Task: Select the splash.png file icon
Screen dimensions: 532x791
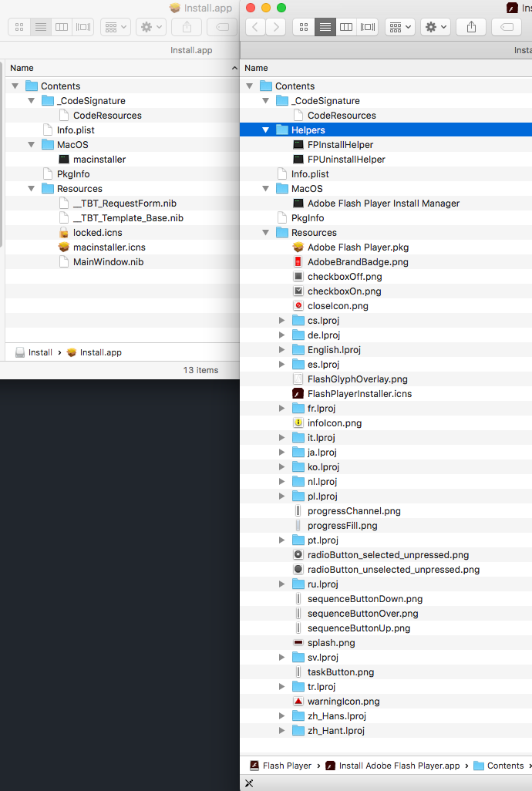Action: (x=298, y=643)
